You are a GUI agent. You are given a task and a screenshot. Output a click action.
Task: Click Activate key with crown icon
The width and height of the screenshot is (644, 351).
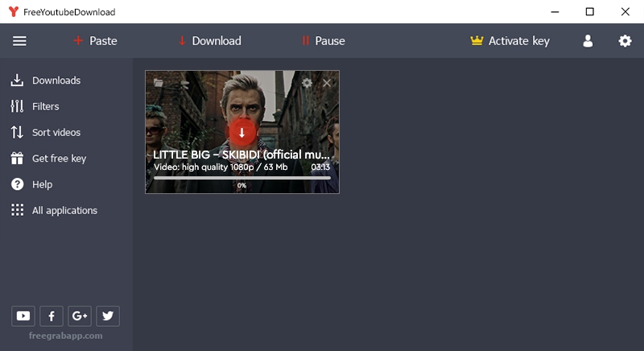point(510,40)
